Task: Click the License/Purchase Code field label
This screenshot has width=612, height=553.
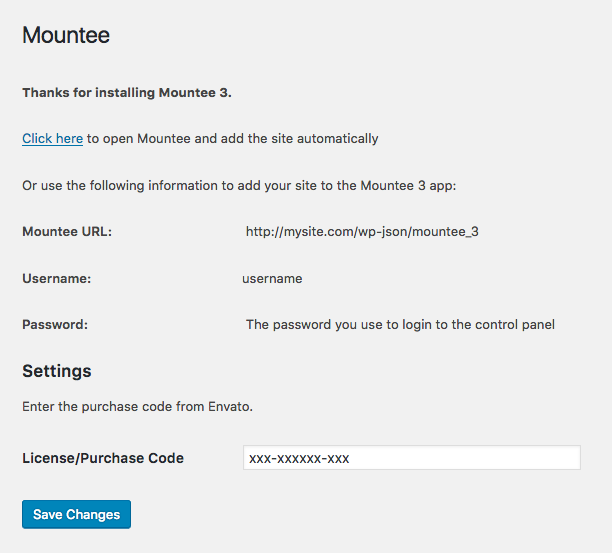Action: pos(103,458)
